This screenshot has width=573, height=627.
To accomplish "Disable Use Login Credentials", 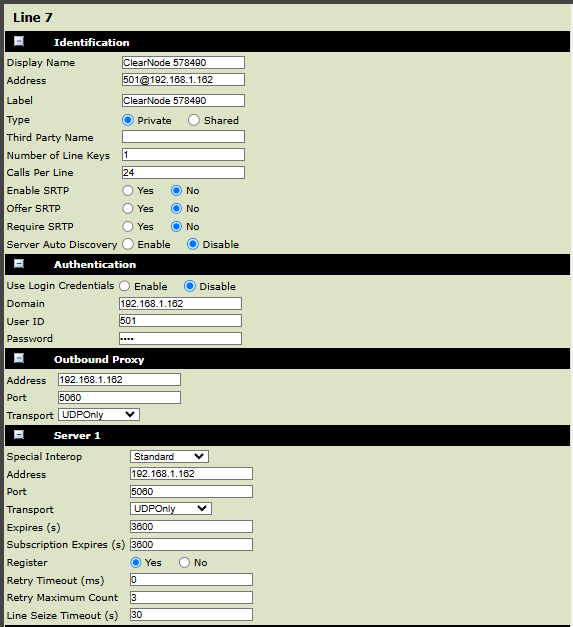I will pyautogui.click(x=190, y=286).
